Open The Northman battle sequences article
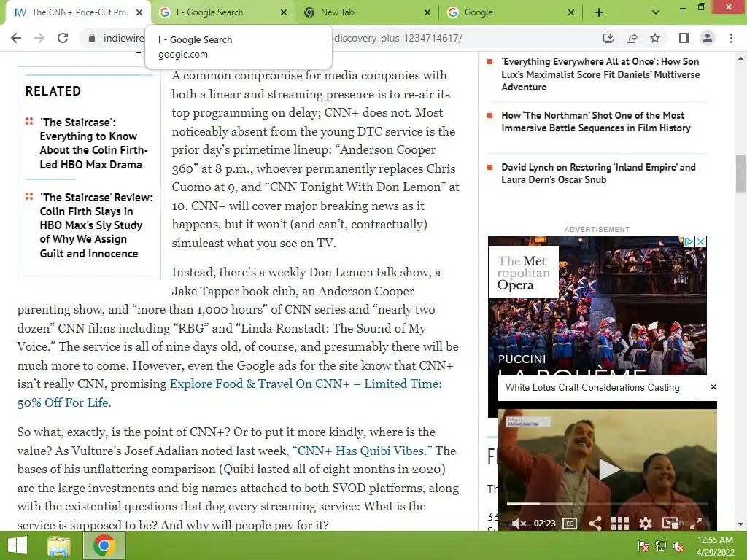Image resolution: width=747 pixels, height=560 pixels. (x=595, y=122)
